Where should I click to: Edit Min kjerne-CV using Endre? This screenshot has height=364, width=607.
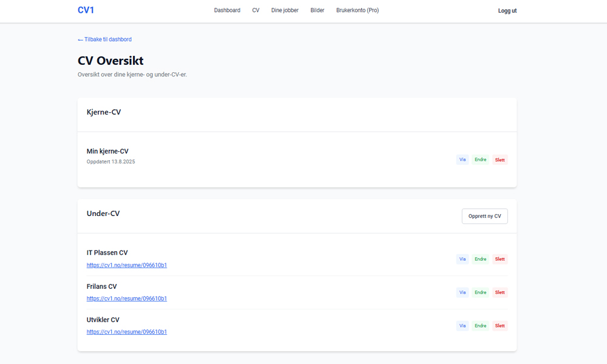[x=480, y=160]
